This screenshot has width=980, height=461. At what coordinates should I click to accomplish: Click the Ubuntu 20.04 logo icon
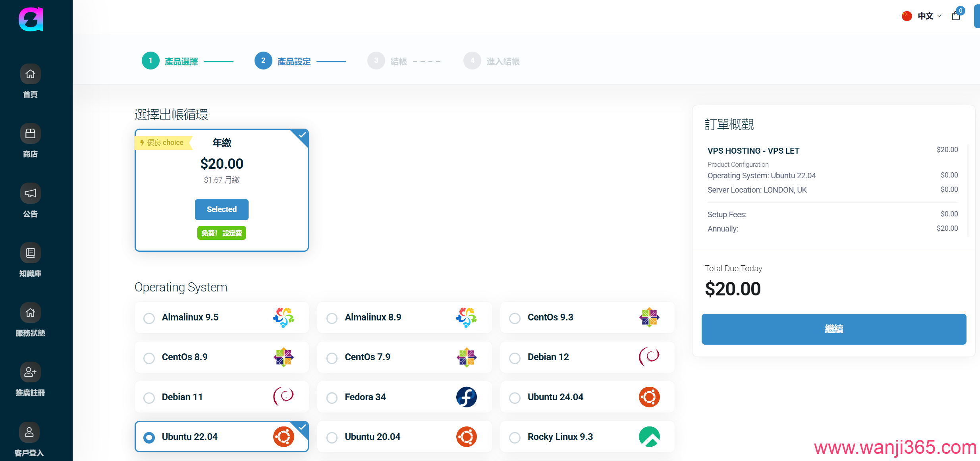[x=466, y=437]
